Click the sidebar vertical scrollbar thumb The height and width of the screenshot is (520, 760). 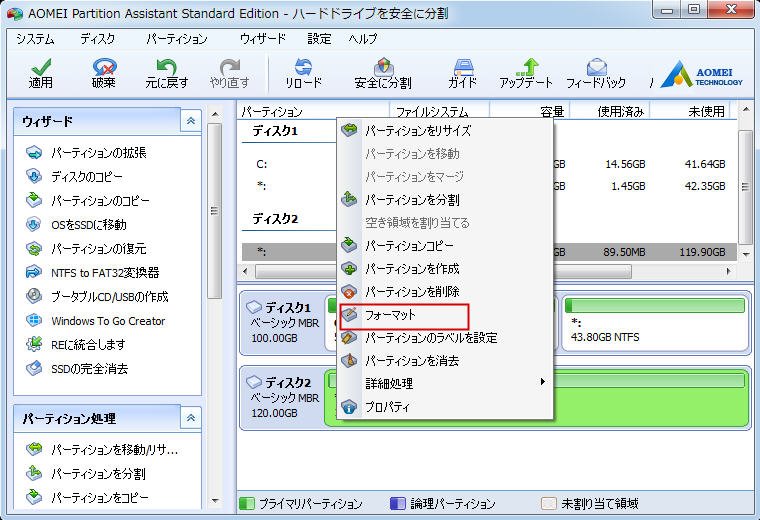[x=214, y=211]
